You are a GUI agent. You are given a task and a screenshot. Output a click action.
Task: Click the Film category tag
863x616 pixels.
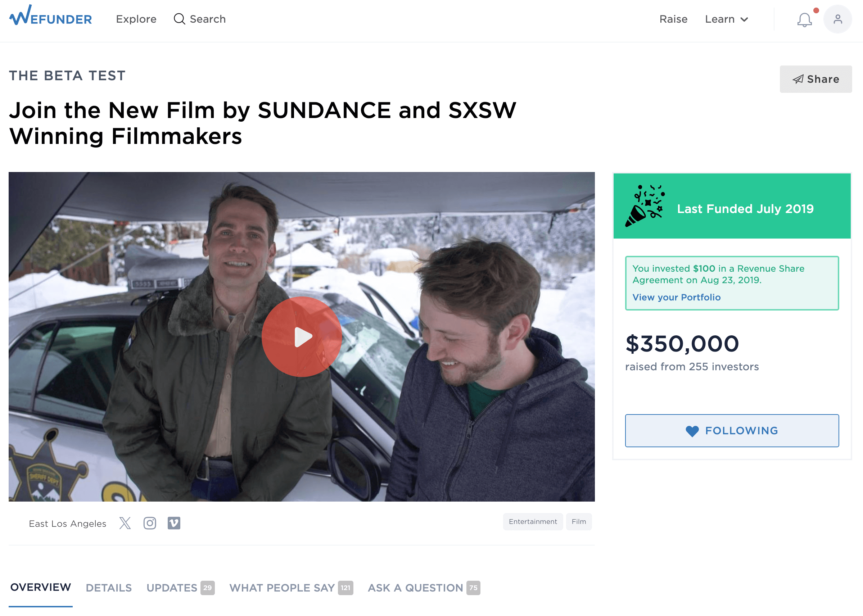(x=578, y=522)
